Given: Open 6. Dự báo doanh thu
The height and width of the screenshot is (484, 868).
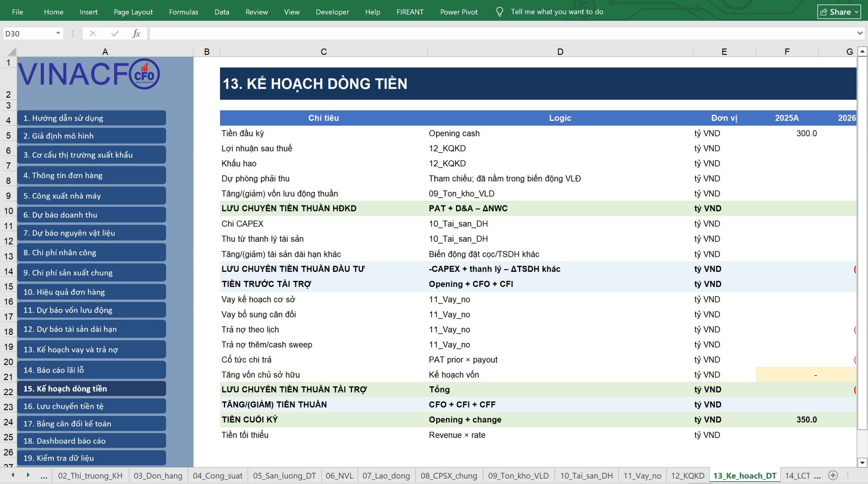Looking at the screenshot, I should point(92,215).
